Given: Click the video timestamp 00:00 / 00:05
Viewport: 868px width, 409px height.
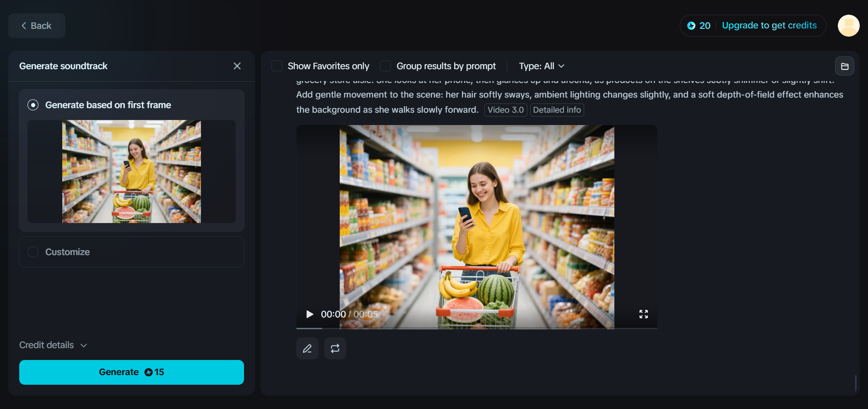Looking at the screenshot, I should click(349, 314).
